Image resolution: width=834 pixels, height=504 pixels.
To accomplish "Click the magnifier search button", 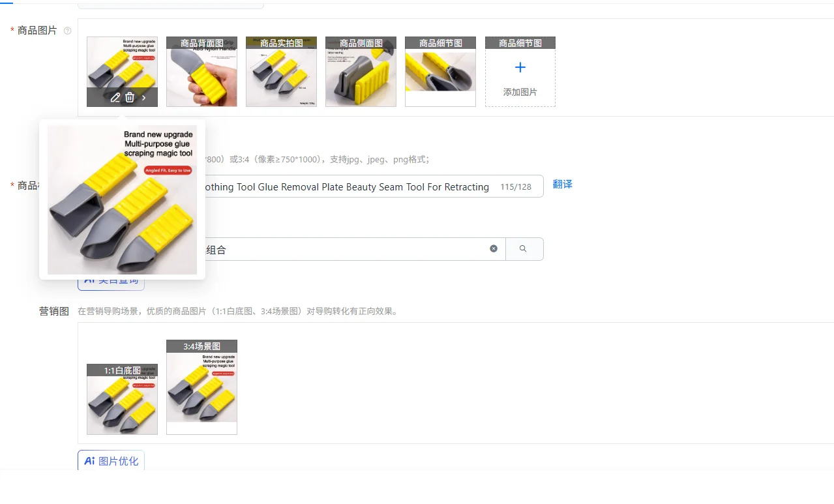I will coord(524,249).
